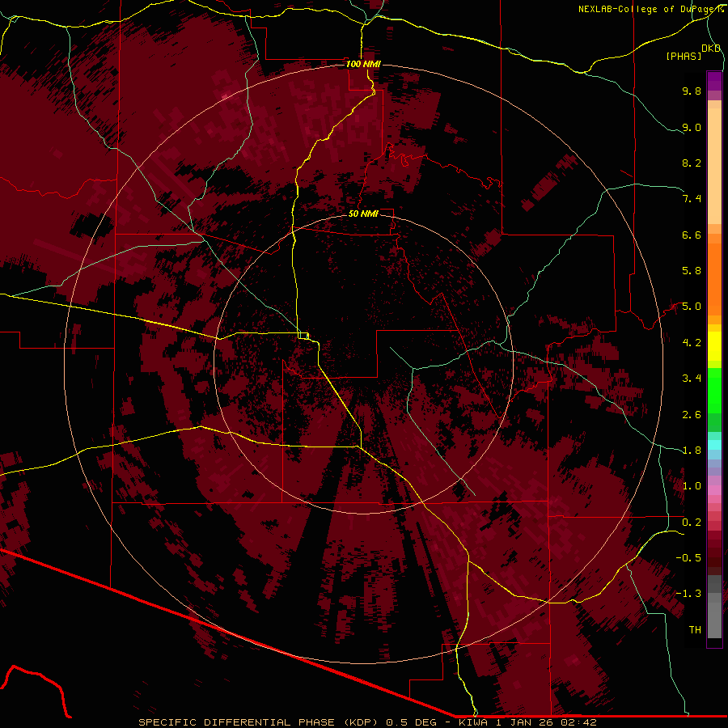Click the 50 NMI range ring label

click(363, 214)
